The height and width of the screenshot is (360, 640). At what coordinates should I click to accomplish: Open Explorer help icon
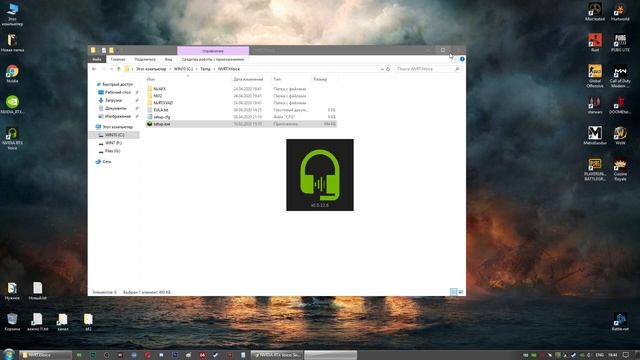(462, 59)
